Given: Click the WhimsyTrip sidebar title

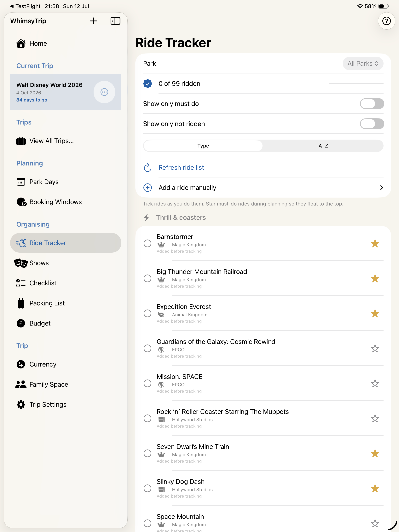Looking at the screenshot, I should (28, 21).
